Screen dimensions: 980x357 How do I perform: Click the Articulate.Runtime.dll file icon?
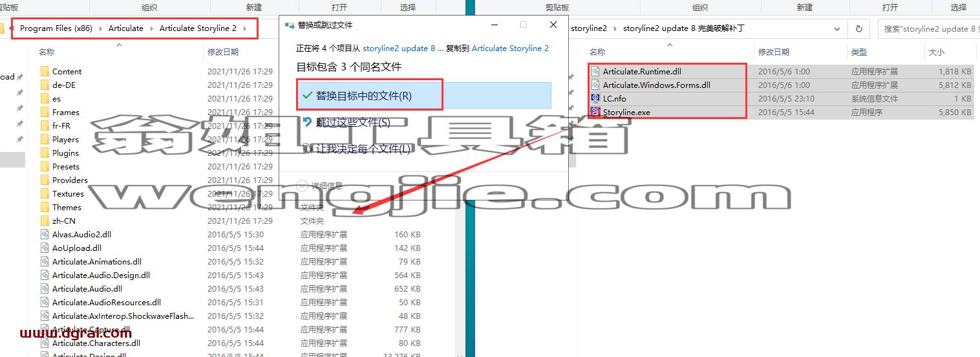coord(595,71)
